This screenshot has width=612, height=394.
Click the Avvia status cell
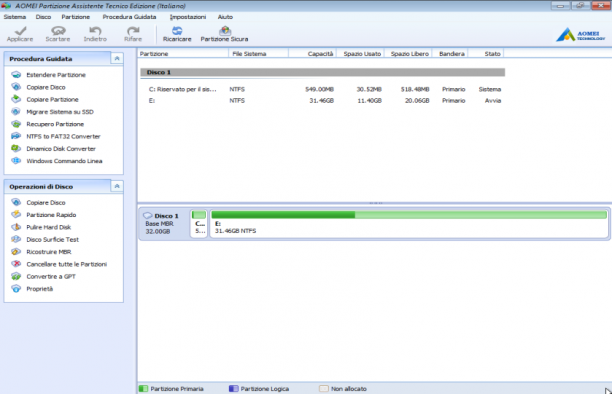[x=493, y=100]
